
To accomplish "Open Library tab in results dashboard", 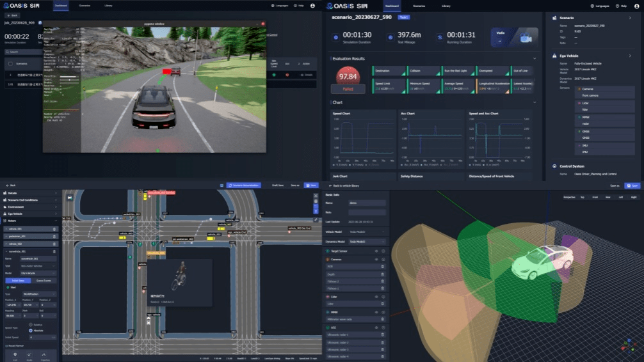I will click(446, 6).
